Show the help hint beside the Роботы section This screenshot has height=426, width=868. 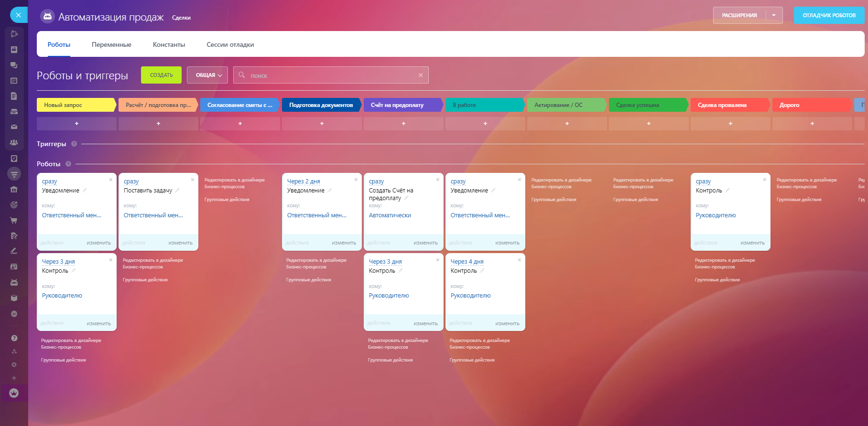pyautogui.click(x=68, y=164)
